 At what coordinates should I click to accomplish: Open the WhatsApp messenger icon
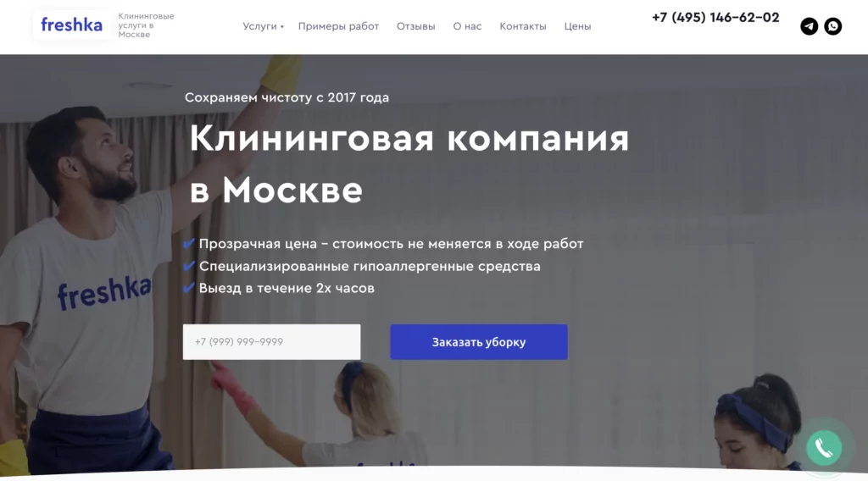[832, 26]
